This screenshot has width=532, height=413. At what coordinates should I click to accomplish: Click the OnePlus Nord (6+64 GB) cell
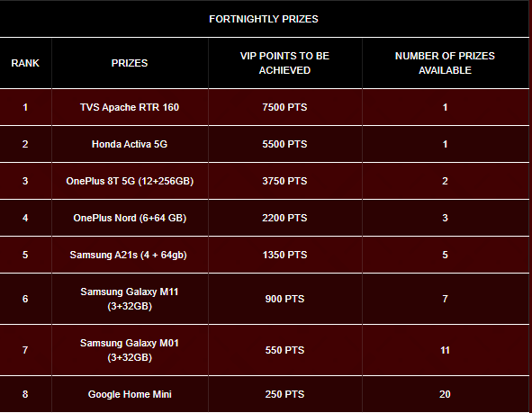[130, 218]
